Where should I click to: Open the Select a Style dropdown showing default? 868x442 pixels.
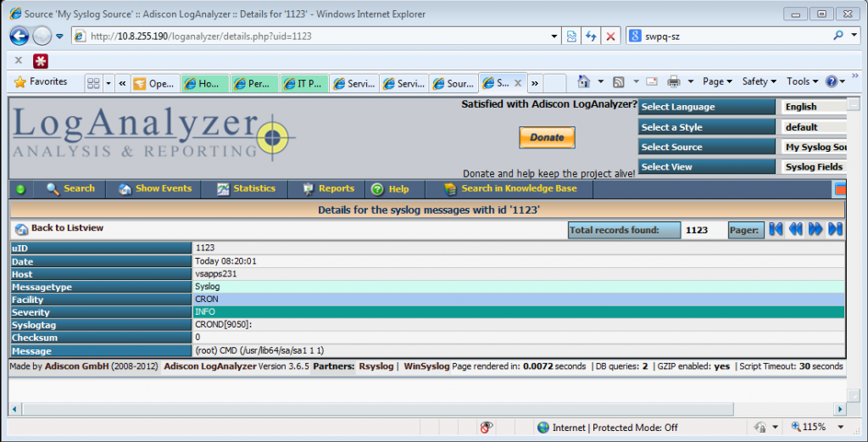pyautogui.click(x=814, y=127)
